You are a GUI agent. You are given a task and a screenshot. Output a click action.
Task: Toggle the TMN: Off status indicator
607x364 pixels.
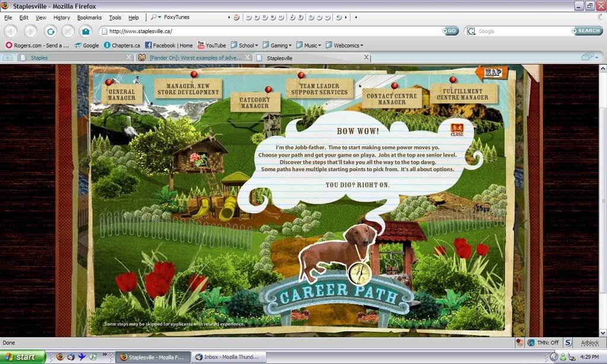543,343
